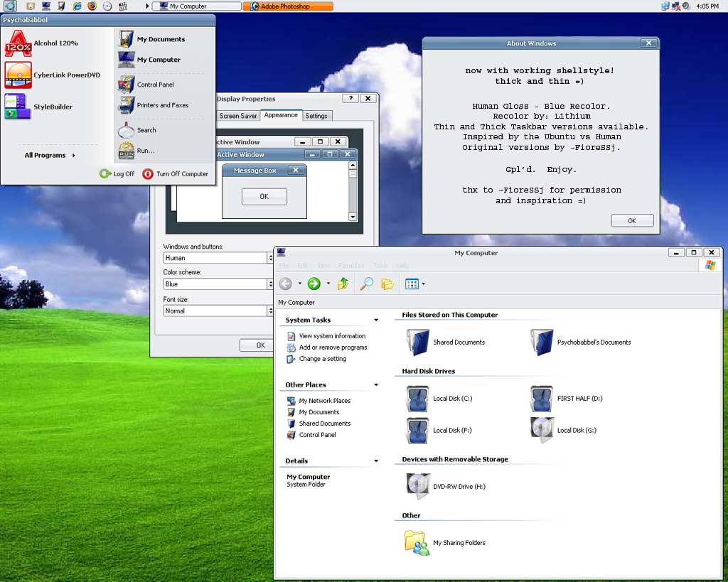This screenshot has height=582, width=728.
Task: Switch to the Settings tab
Action: (316, 116)
